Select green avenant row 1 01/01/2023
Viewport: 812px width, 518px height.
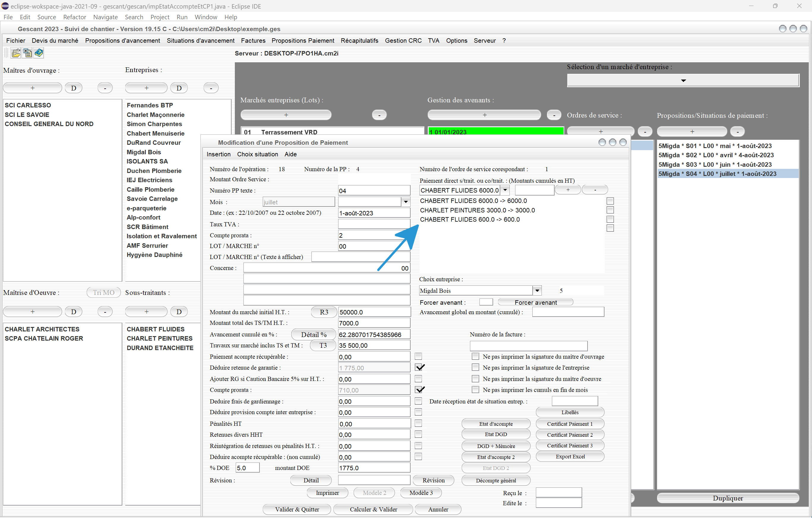click(x=495, y=132)
